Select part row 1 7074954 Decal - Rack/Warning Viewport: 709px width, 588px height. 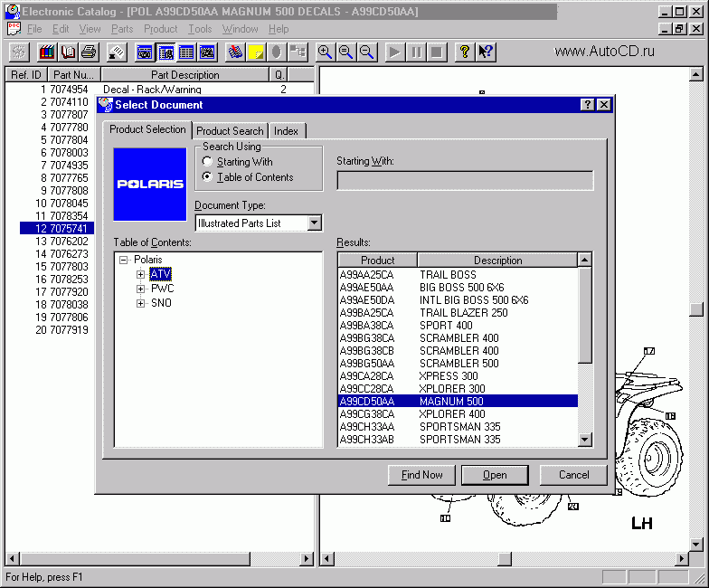159,89
